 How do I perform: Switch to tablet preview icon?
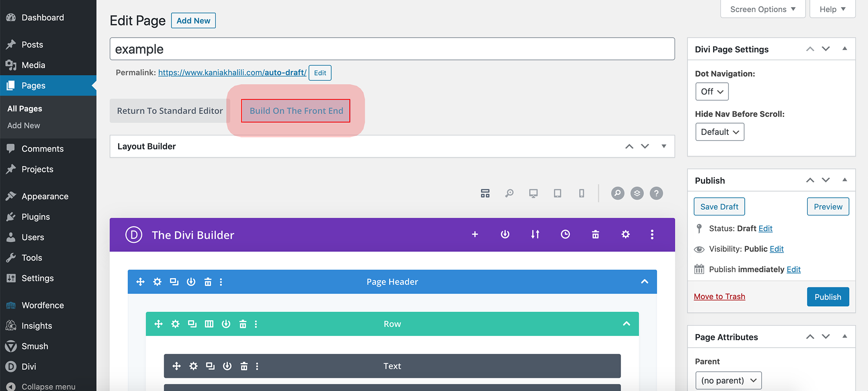[x=558, y=193]
